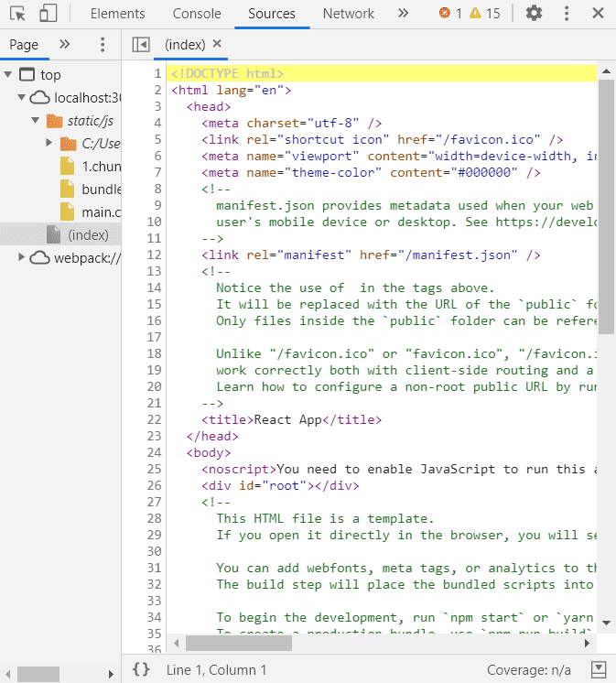Click the coverage drawer icon at bottom right
Viewport: 616px width, 683px height.
[599, 669]
